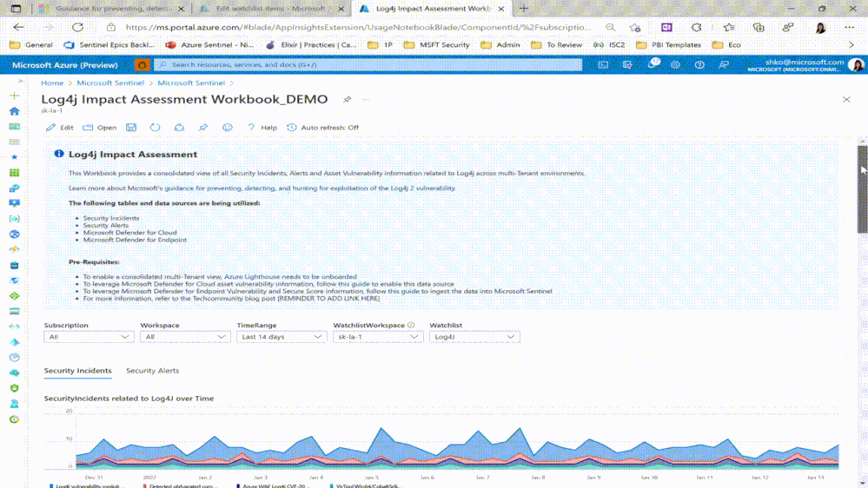Click the browser address bar URL
The image size is (868, 488).
[358, 27]
